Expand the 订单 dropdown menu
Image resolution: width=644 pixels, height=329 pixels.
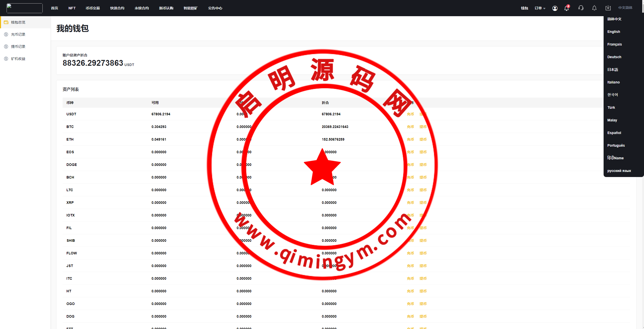[540, 8]
